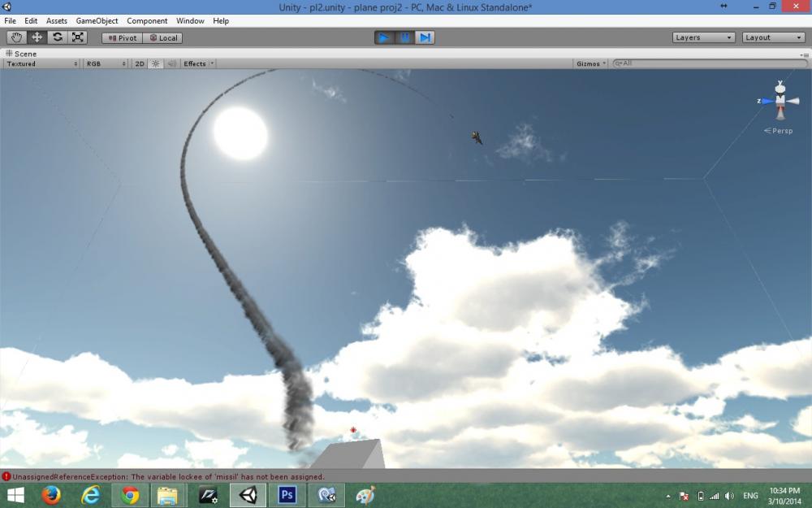
Task: Open the Layers dropdown
Action: 703,37
